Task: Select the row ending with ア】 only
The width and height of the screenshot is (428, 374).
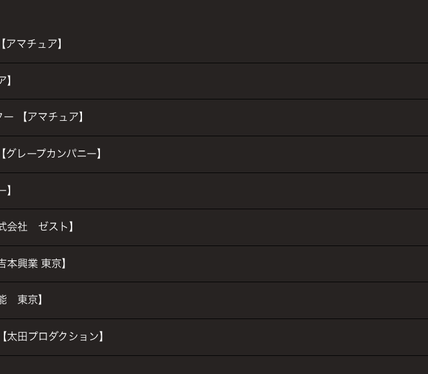Action: [214, 81]
